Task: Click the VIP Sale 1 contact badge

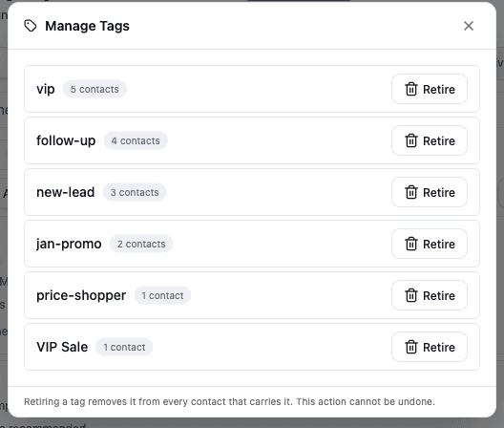Action: (124, 347)
